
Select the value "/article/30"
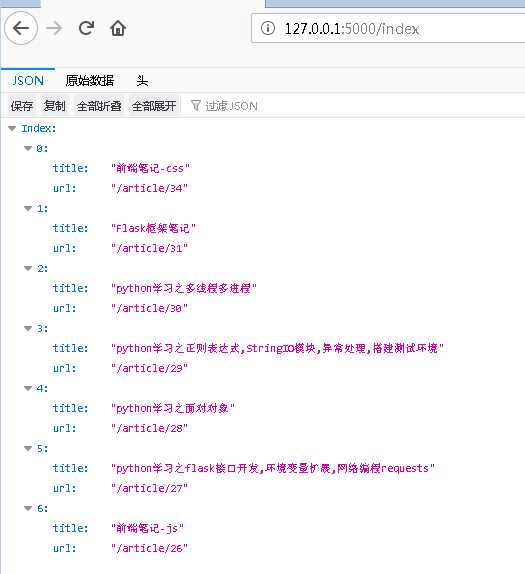(149, 308)
